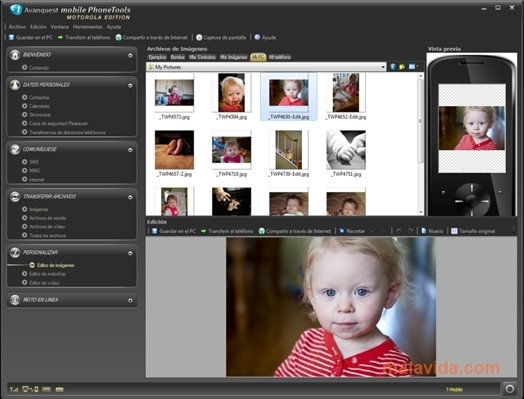Image resolution: width=524 pixels, height=399 pixels.
Task: Select the _TWP4657-2.jpg thumbnail
Action: [174, 150]
